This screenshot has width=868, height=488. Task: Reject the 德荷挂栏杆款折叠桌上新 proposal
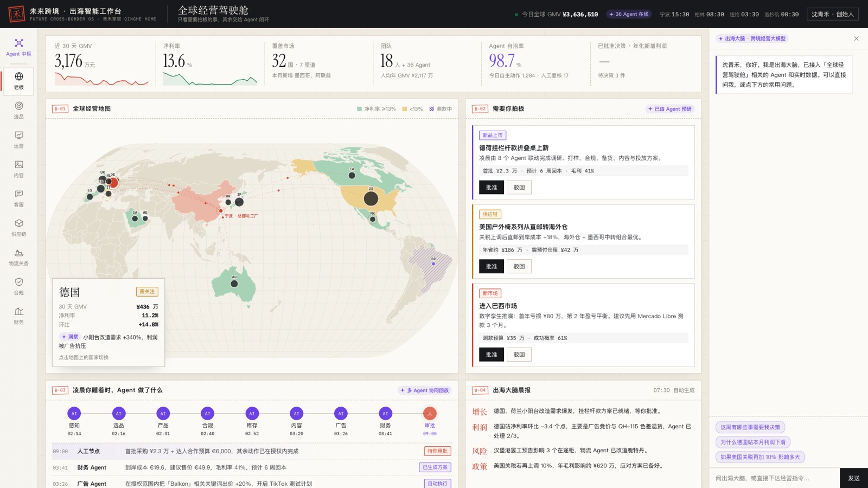[519, 188]
